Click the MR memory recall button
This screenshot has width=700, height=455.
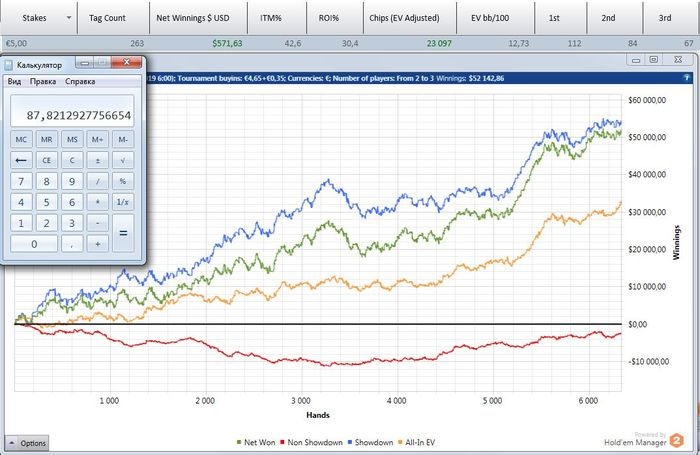click(x=46, y=139)
